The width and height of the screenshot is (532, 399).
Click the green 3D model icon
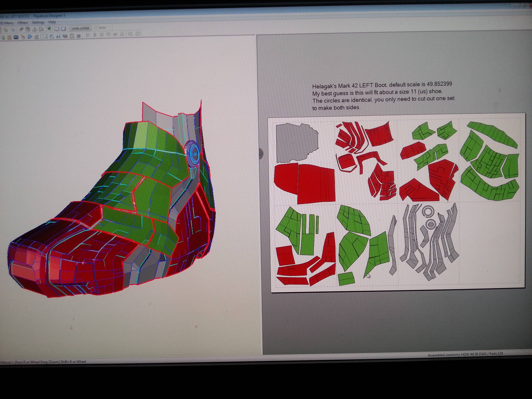(49, 29)
